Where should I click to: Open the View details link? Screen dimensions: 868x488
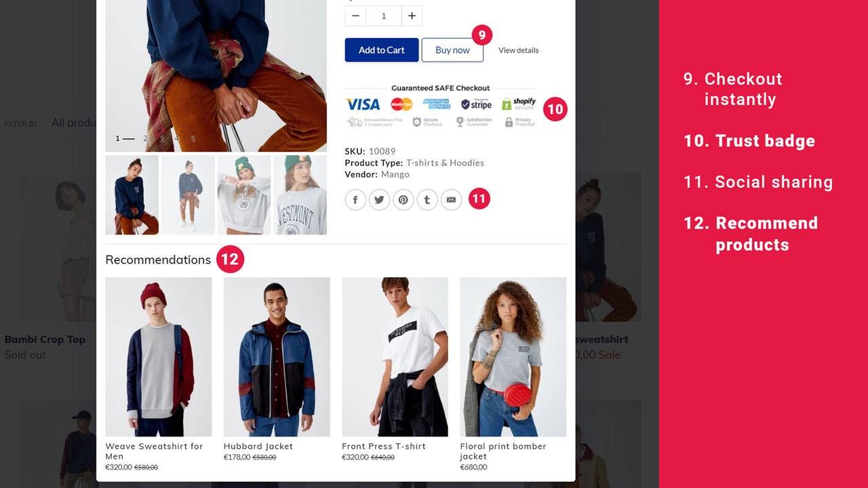point(519,50)
